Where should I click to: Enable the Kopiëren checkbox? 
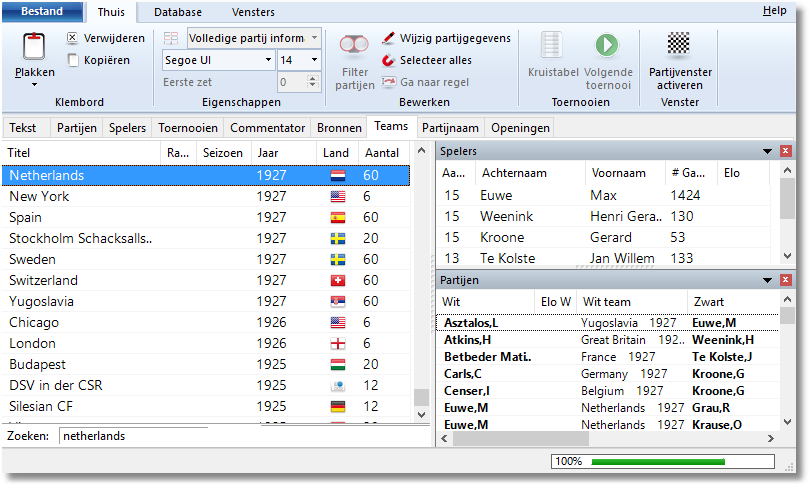(73, 60)
